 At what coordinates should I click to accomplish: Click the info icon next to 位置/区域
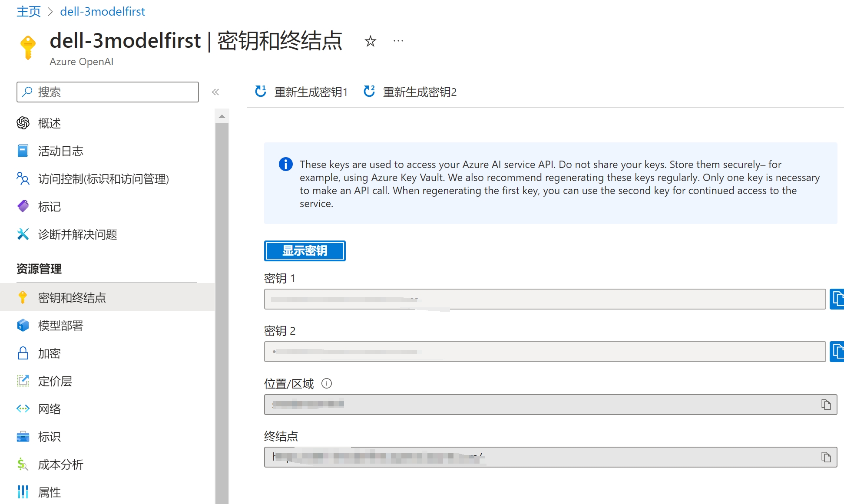tap(327, 383)
